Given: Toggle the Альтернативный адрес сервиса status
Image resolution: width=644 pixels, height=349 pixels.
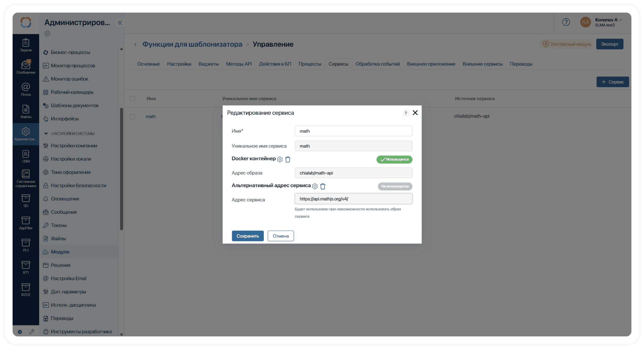Looking at the screenshot, I should tap(394, 186).
